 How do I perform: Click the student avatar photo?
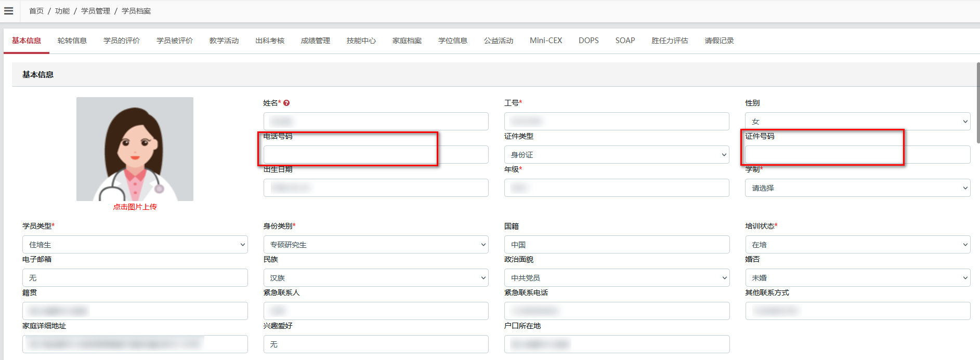pos(135,149)
